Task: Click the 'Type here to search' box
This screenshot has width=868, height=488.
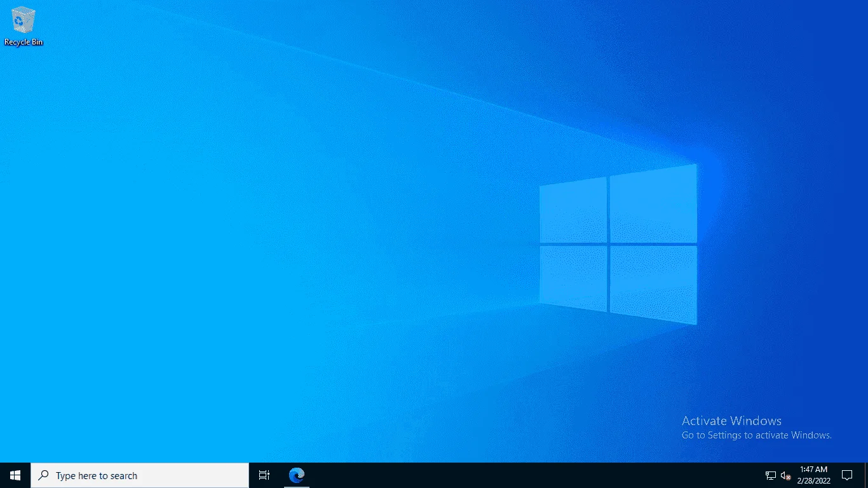Action: (x=140, y=475)
